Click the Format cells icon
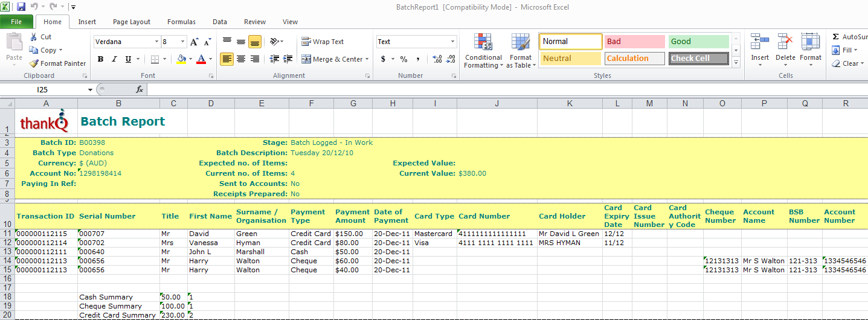 click(810, 42)
